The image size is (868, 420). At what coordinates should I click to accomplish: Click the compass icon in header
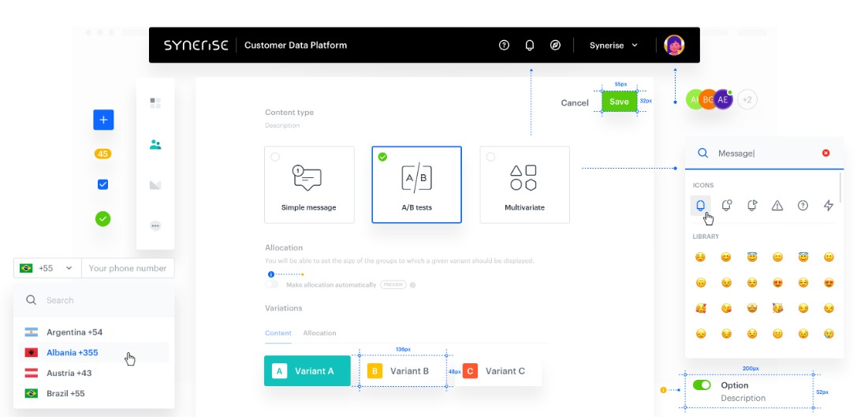pyautogui.click(x=555, y=46)
